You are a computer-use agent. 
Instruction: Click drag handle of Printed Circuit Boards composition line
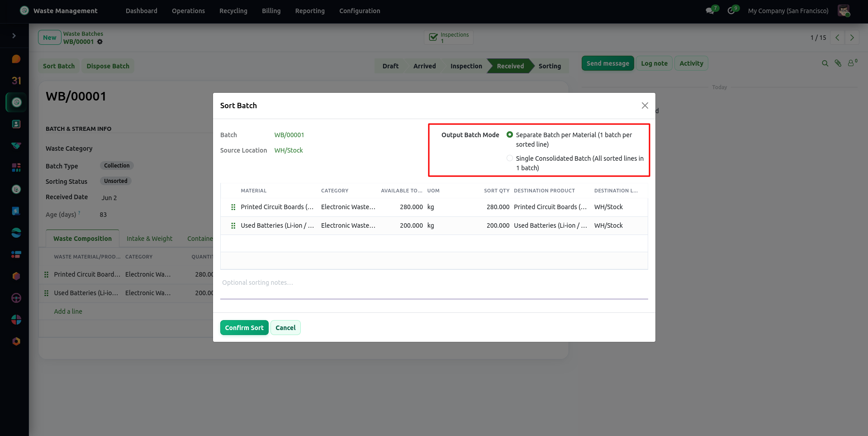[x=46, y=274]
